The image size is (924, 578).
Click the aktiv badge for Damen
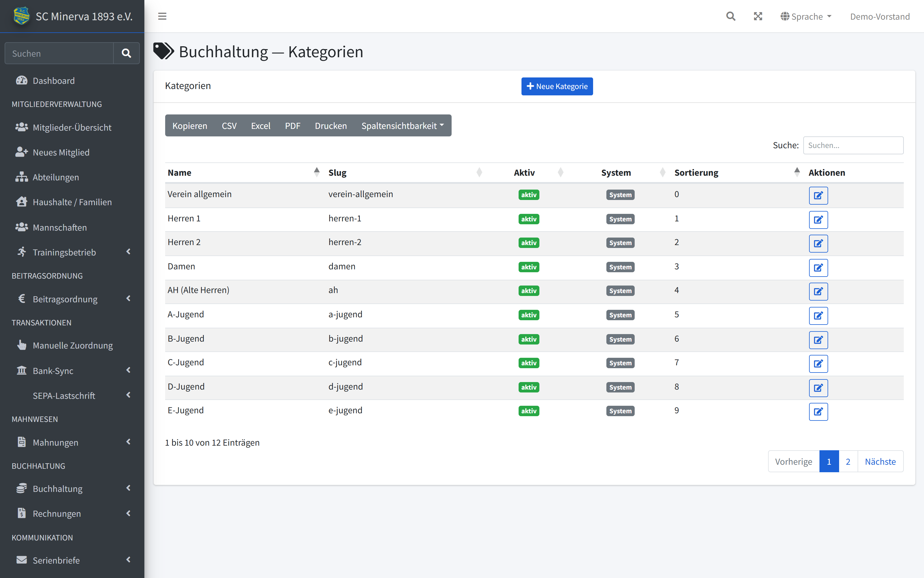coord(529,267)
